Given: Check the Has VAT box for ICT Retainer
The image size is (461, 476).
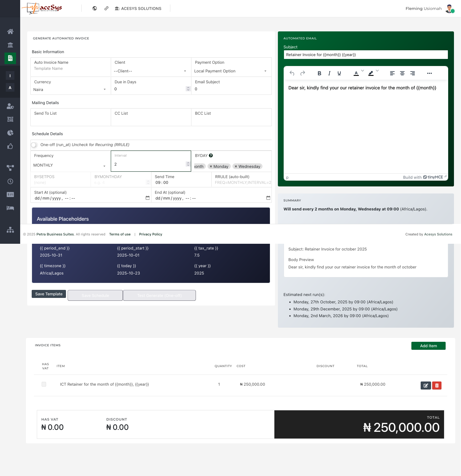Looking at the screenshot, I should [x=44, y=384].
